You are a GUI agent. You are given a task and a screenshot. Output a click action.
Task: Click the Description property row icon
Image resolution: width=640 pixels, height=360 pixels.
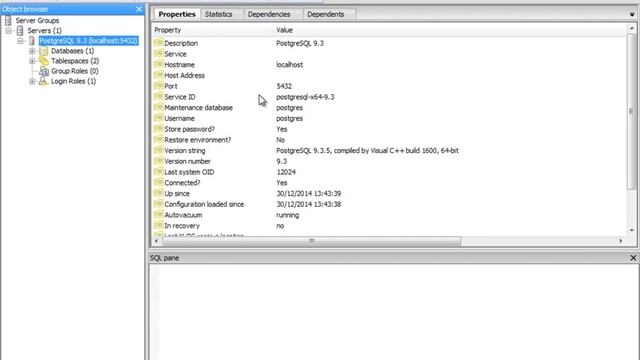click(158, 43)
